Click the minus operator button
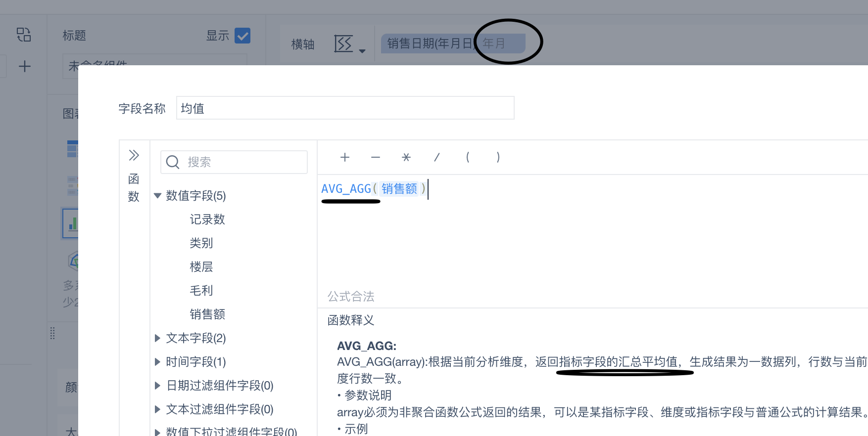This screenshot has width=868, height=436. pyautogui.click(x=376, y=157)
